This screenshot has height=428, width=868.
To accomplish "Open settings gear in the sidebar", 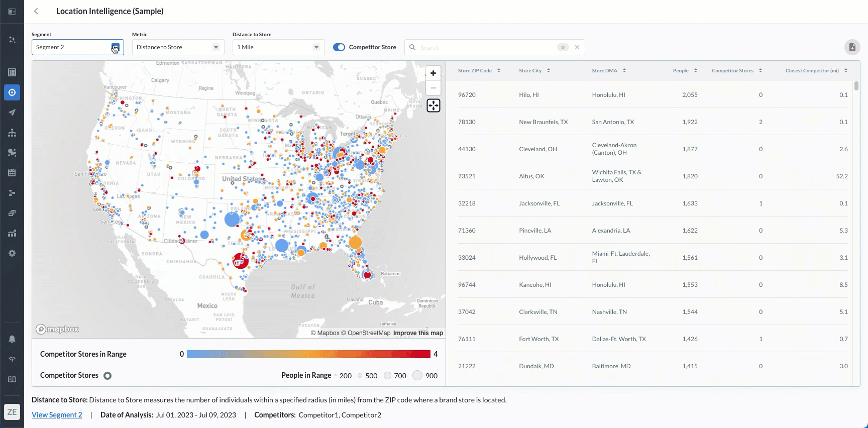I will (x=12, y=253).
